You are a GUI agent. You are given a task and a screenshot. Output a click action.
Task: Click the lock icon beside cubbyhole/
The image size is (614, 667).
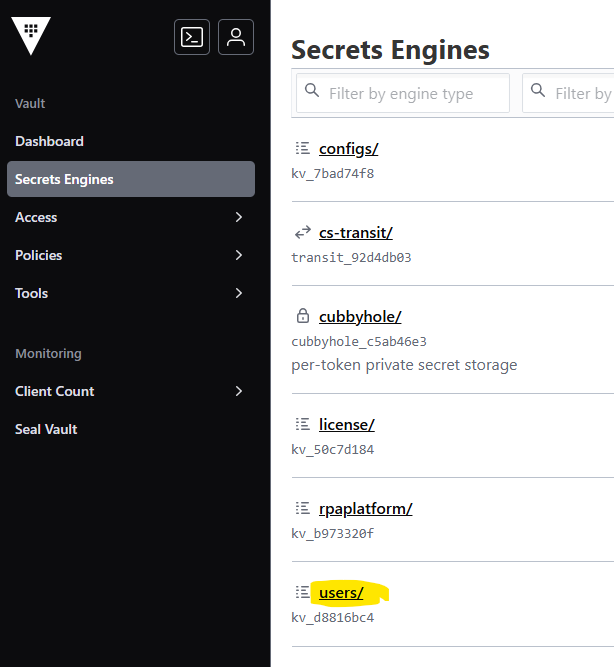tap(303, 316)
